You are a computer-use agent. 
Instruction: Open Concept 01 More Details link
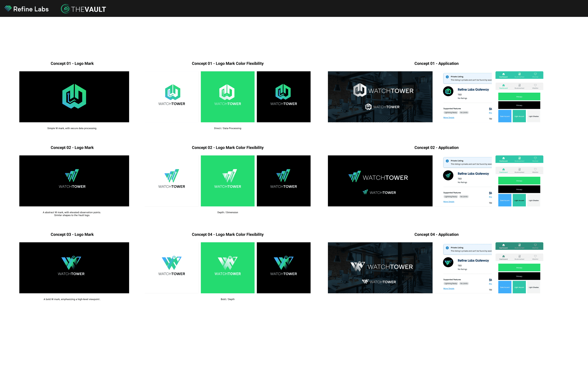point(449,118)
